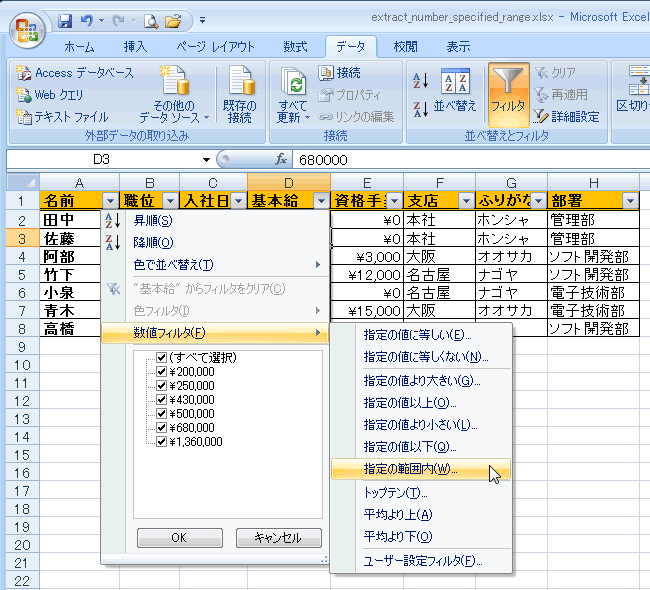Open 色で並べ替え(T) submenu

[x=215, y=265]
